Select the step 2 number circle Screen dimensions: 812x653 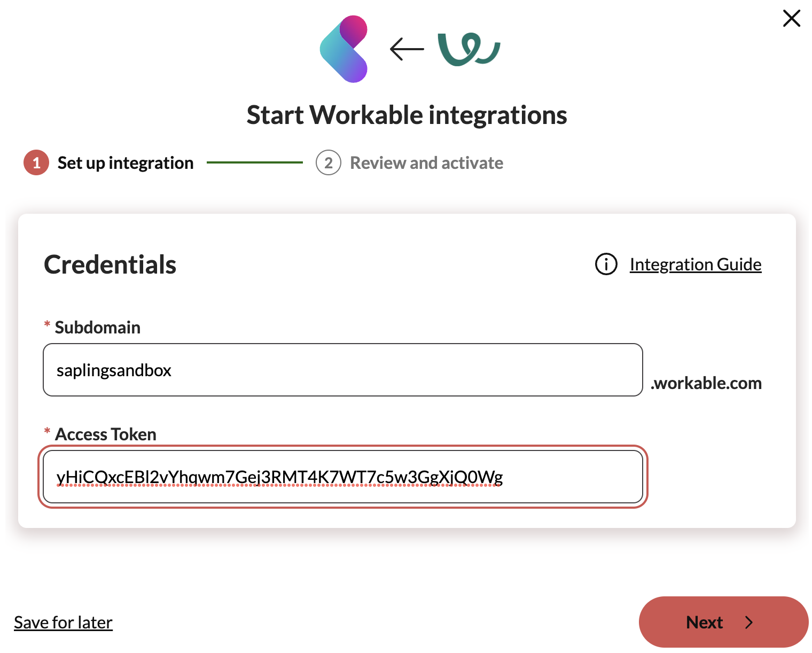click(x=329, y=163)
